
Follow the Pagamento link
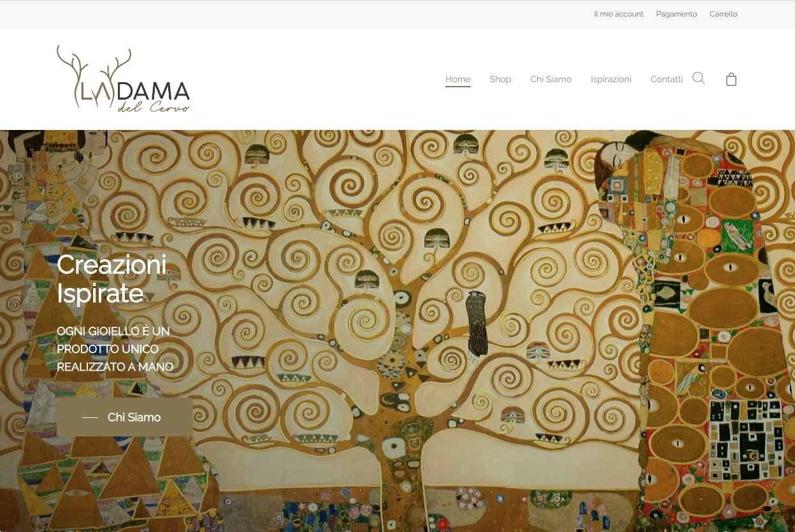pyautogui.click(x=677, y=14)
